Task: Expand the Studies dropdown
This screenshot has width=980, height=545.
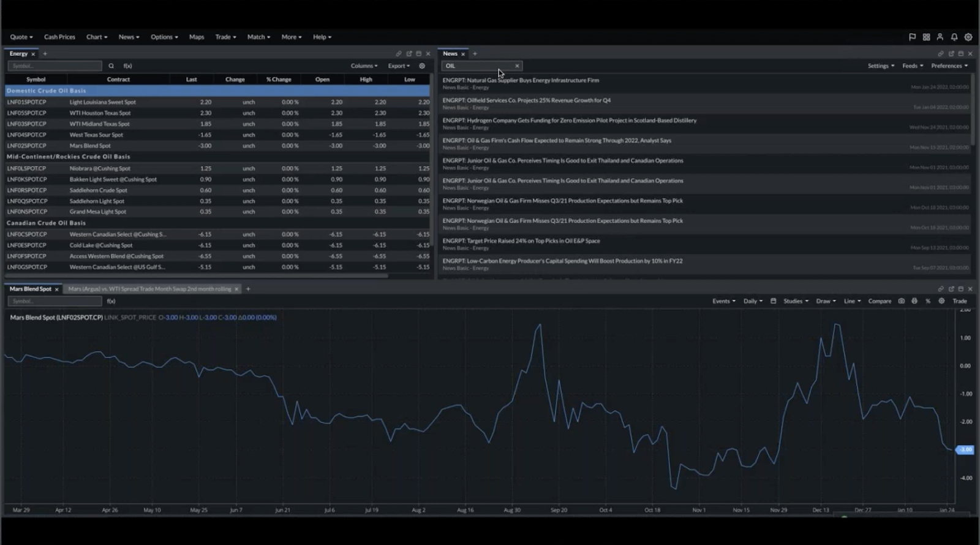Action: 796,301
